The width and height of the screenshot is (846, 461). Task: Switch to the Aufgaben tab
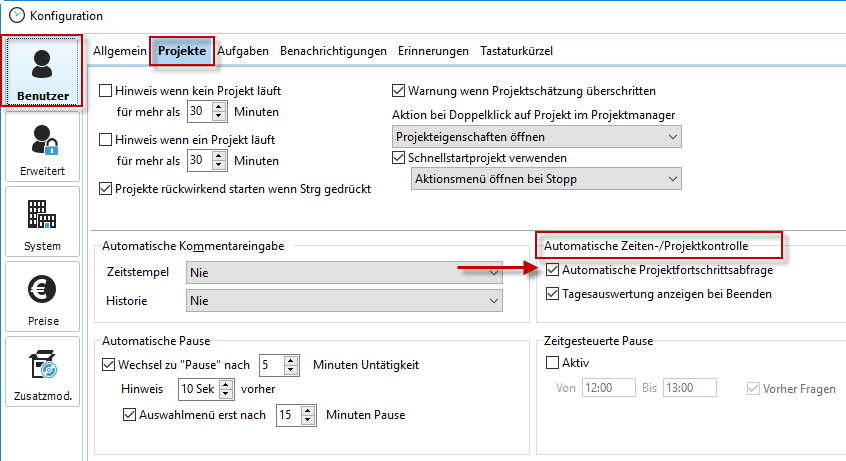pos(243,50)
